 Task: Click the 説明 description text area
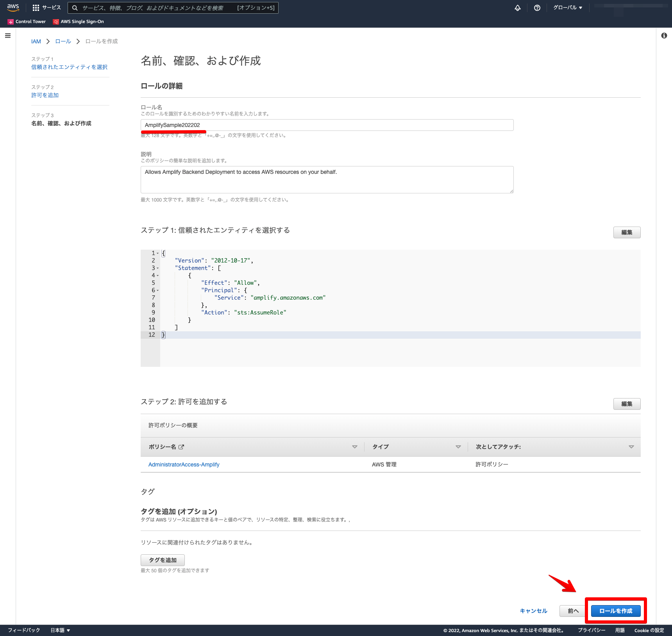pyautogui.click(x=327, y=180)
